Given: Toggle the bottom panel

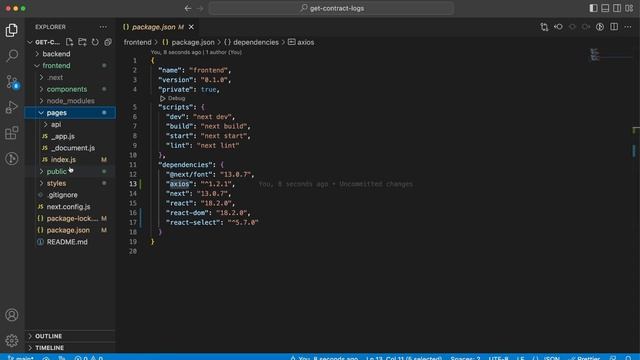Looking at the screenshot, I should point(605,8).
